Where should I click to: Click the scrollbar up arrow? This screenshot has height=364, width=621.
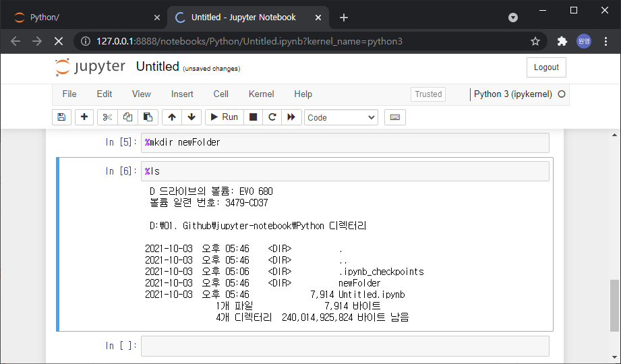pyautogui.click(x=614, y=135)
